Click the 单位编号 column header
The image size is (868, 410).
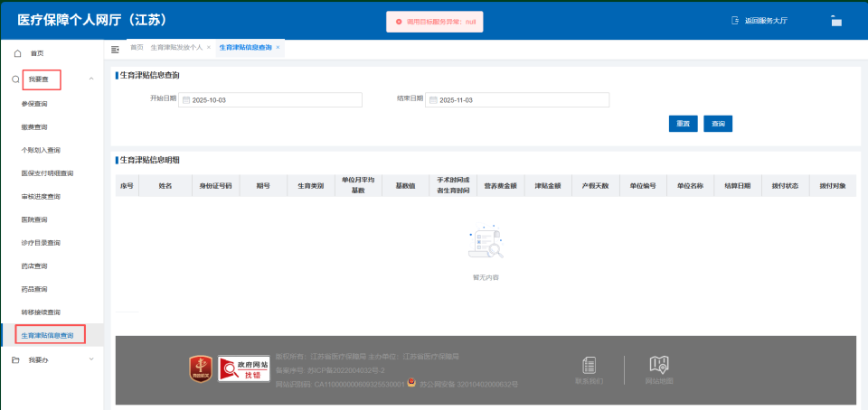pyautogui.click(x=643, y=186)
